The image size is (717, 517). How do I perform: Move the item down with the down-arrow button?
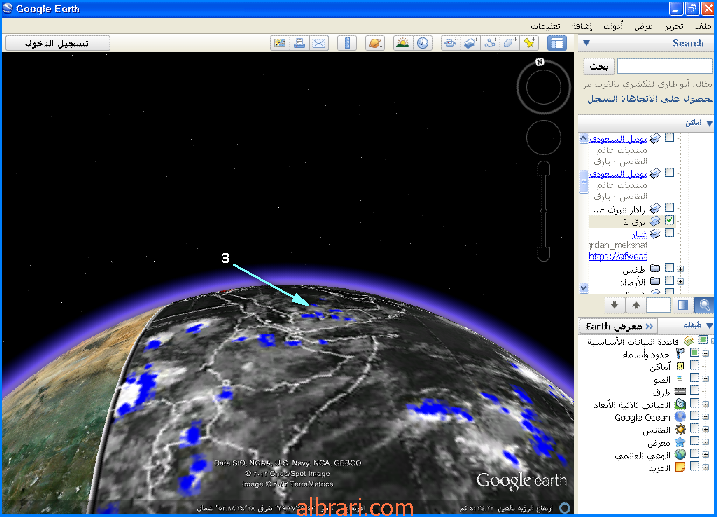click(614, 305)
